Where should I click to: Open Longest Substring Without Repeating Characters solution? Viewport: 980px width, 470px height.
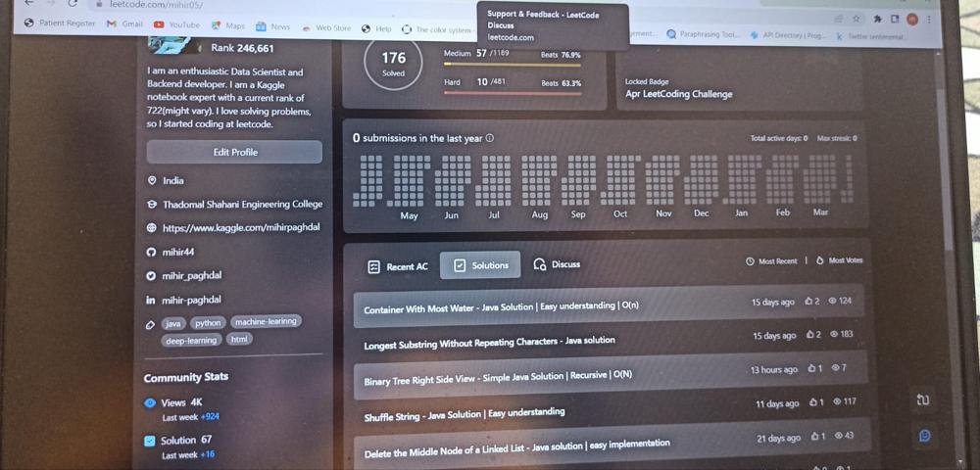pyautogui.click(x=489, y=342)
